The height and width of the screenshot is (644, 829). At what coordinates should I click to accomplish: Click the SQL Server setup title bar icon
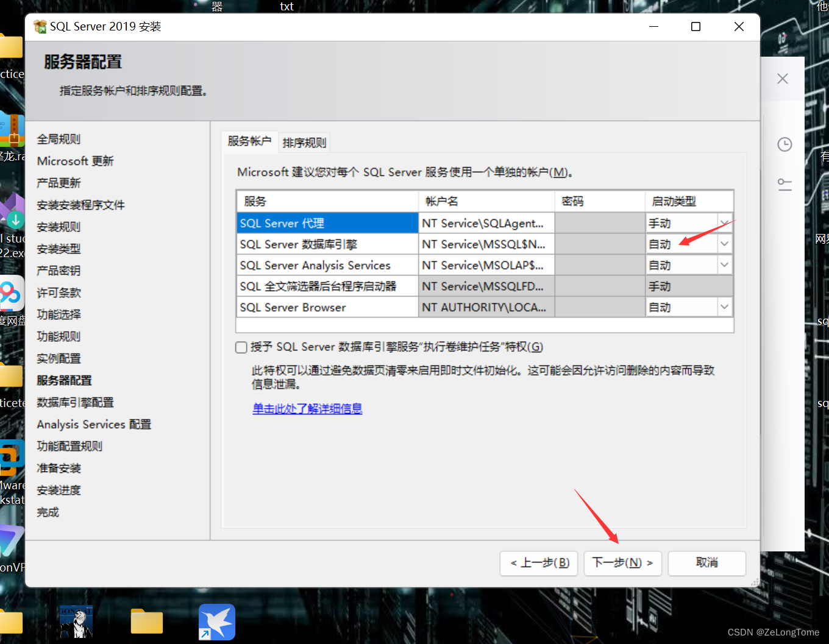(40, 26)
